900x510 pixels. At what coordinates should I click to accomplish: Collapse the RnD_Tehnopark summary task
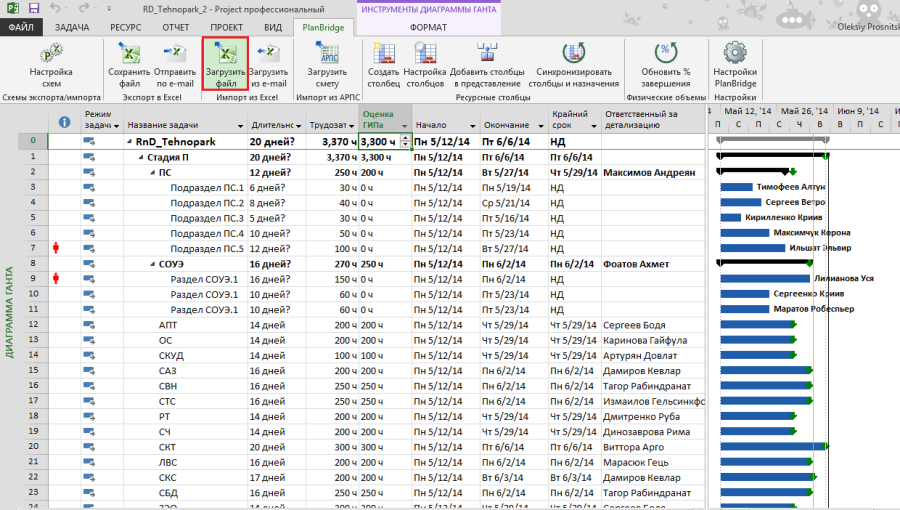click(130, 142)
